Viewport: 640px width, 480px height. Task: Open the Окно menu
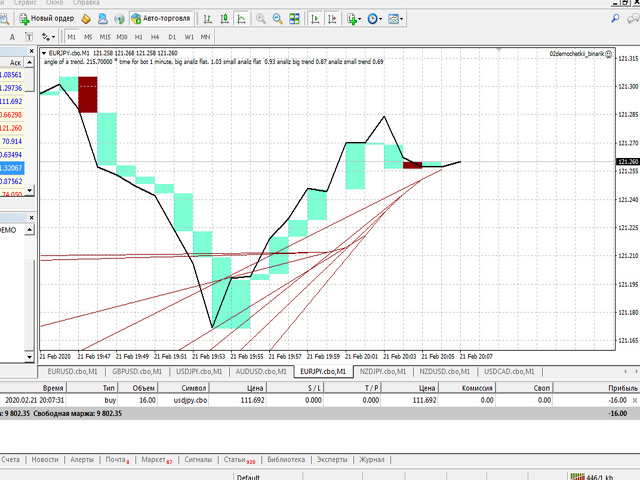coord(54,2)
